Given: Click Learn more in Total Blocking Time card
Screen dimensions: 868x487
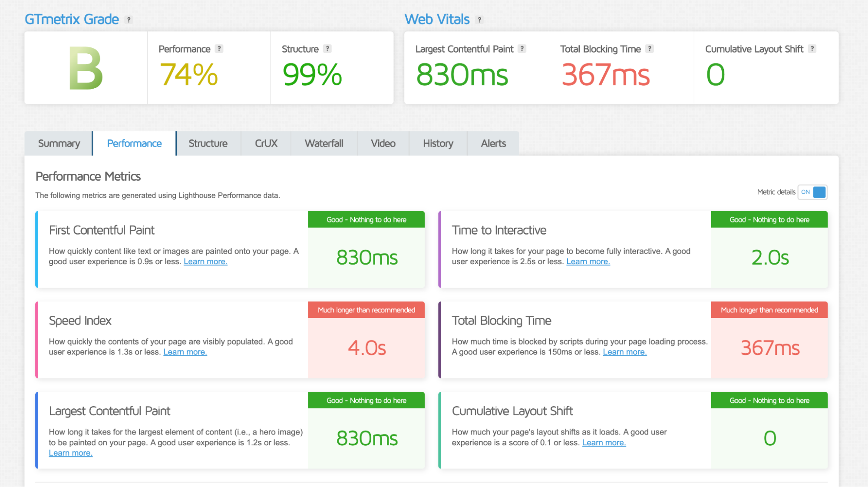Looking at the screenshot, I should click(x=625, y=352).
